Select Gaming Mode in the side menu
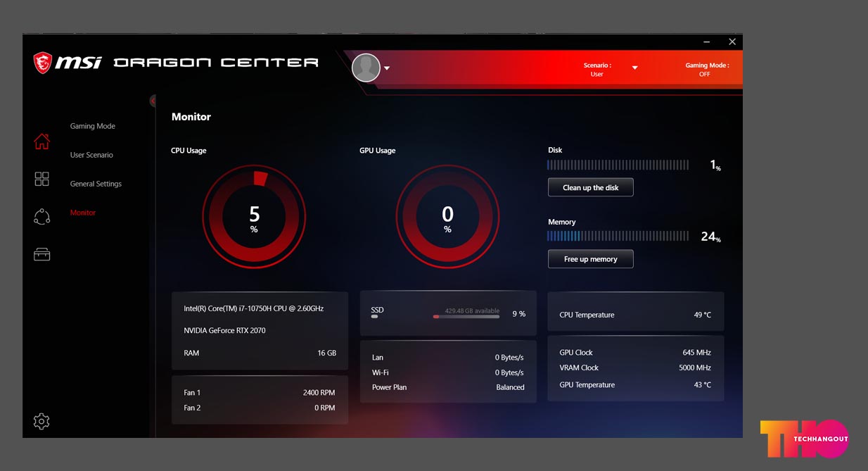868x471 pixels. point(92,126)
